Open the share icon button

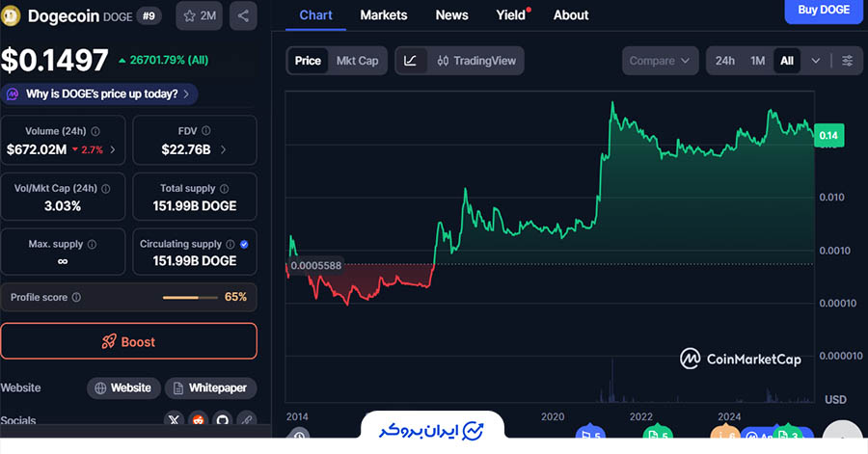(243, 15)
